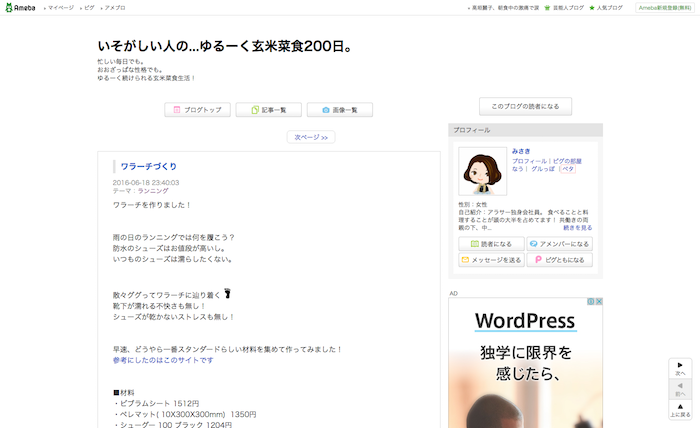
Task: Open the なう link
Action: [517, 169]
